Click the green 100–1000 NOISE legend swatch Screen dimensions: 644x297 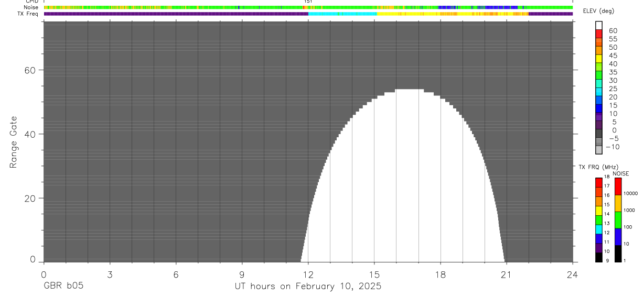618,220
